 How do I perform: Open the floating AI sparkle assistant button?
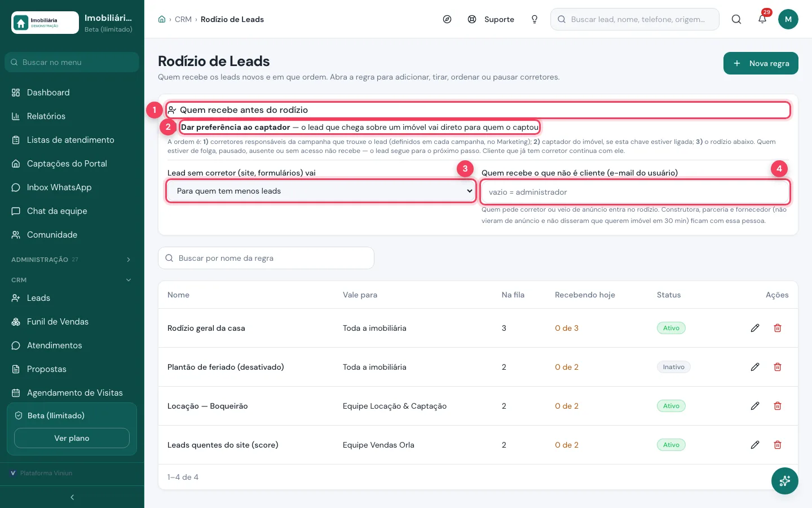point(785,481)
